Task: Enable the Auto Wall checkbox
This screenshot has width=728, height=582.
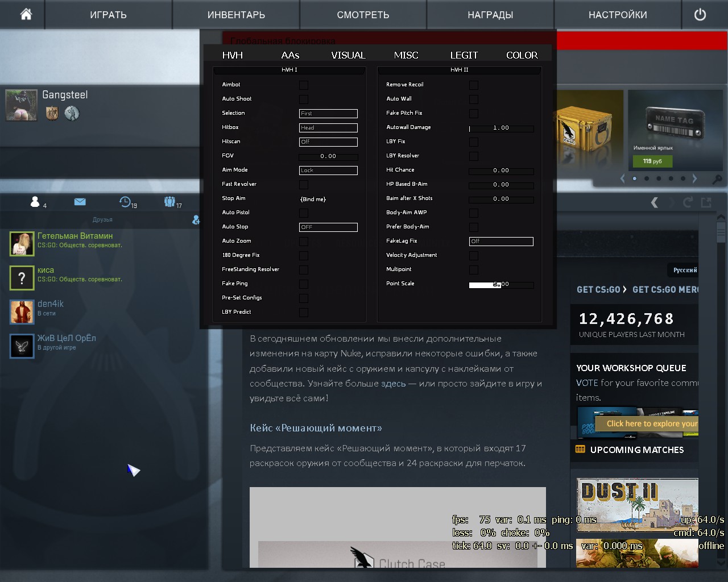Action: [x=473, y=99]
